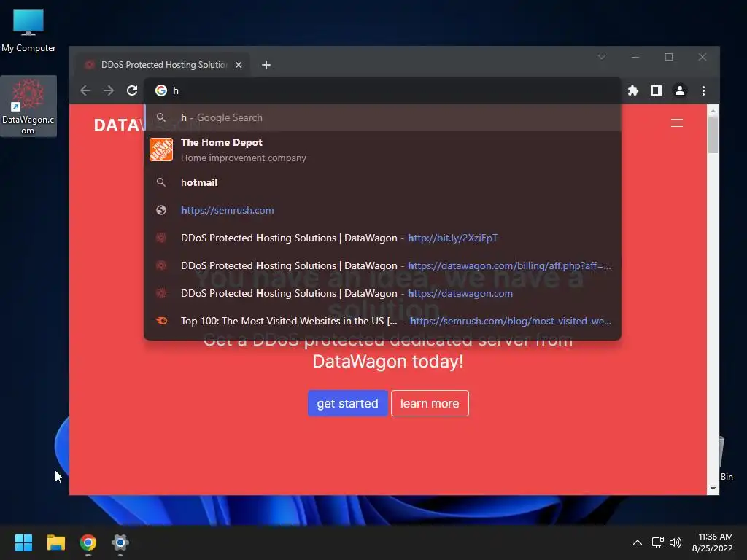Open Top 100 Most Visited Websites suggestion
This screenshot has height=560, width=747.
382,321
